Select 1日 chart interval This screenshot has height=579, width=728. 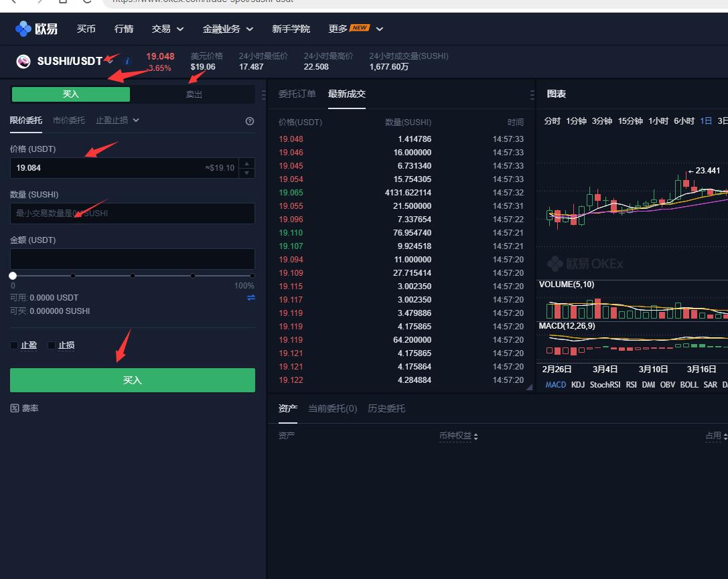coord(706,121)
